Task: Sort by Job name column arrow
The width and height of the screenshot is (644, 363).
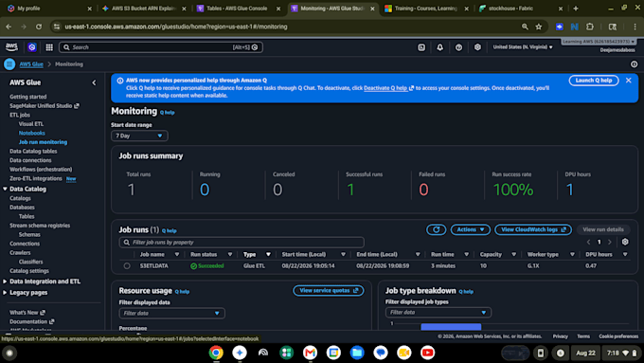Action: click(177, 254)
